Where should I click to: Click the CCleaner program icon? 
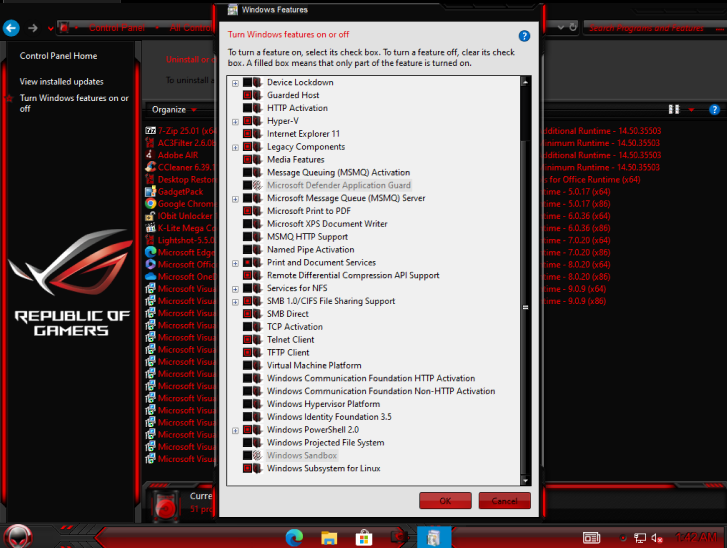pyautogui.click(x=150, y=167)
